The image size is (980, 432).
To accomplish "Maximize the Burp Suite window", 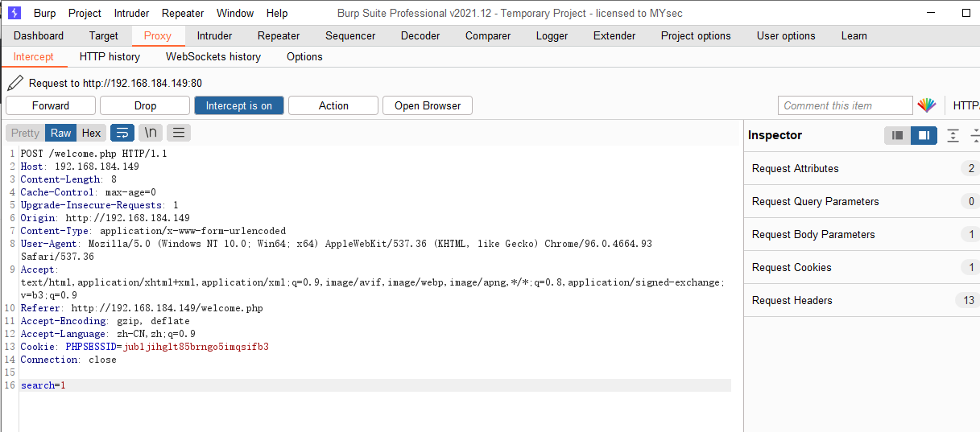I will pos(966,13).
